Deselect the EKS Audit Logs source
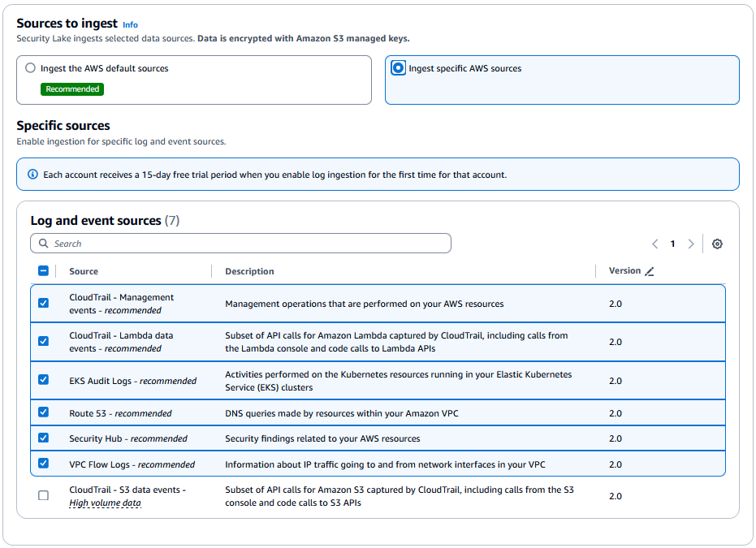Viewport: 756px width, 548px height. (43, 380)
